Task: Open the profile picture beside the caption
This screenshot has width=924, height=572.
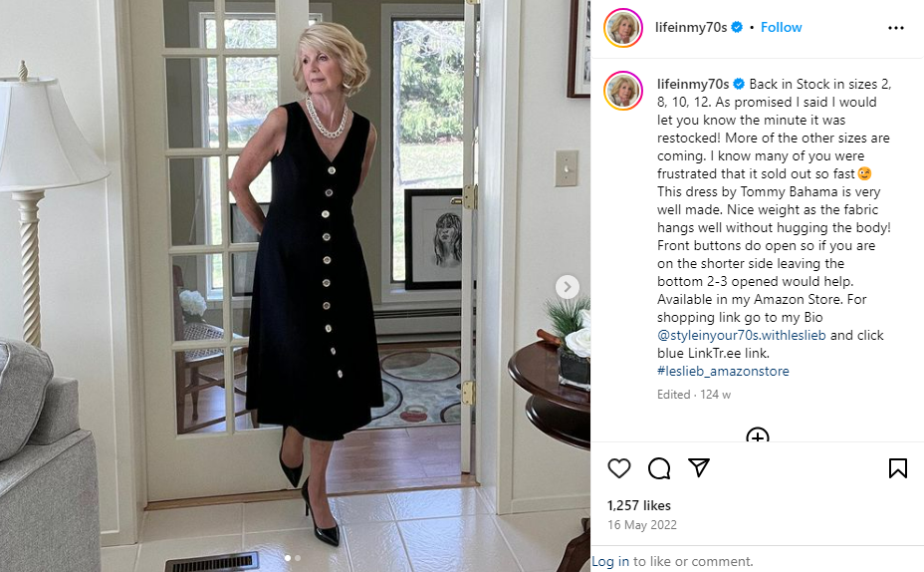Action: [623, 91]
